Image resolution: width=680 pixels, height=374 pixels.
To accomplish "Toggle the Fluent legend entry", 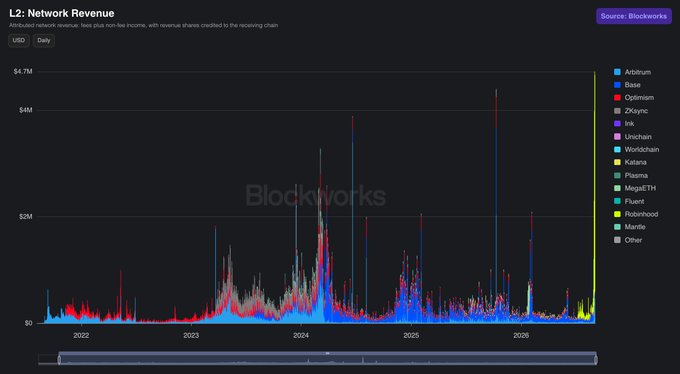I will [629, 201].
